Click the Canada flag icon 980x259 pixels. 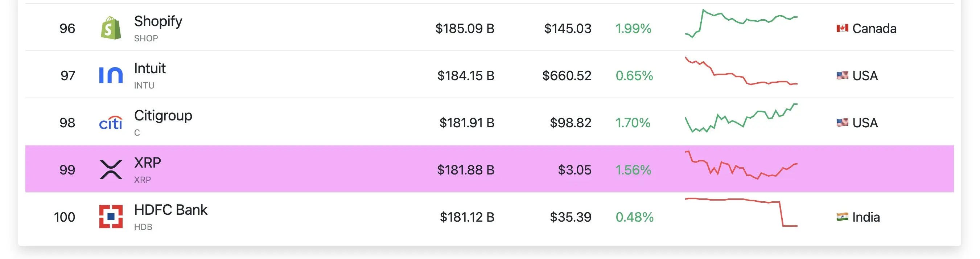[842, 28]
